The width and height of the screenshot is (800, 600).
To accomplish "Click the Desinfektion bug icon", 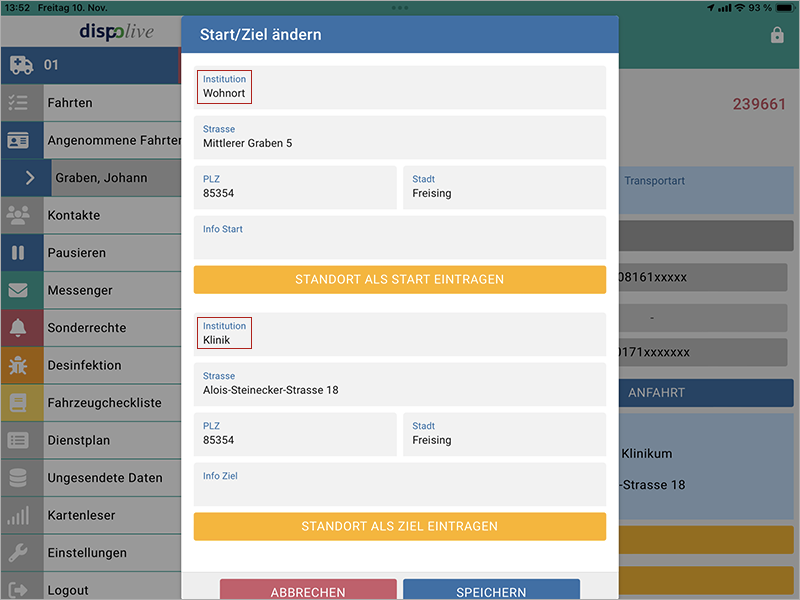I will point(18,365).
